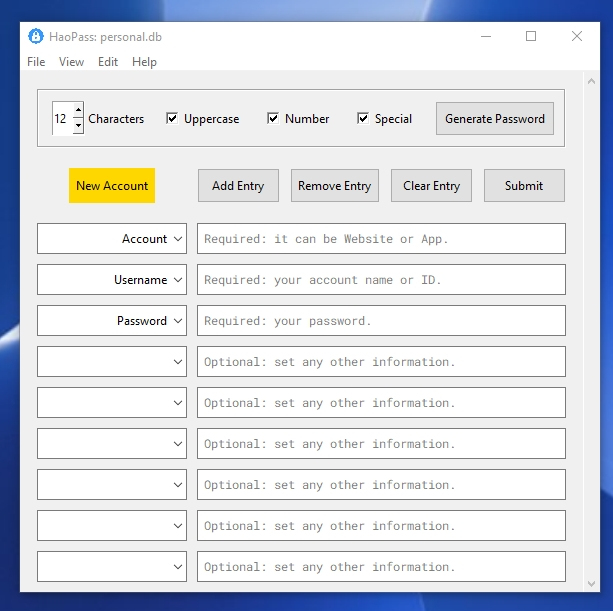The width and height of the screenshot is (613, 611).
Task: Open the File menu
Action: click(36, 62)
